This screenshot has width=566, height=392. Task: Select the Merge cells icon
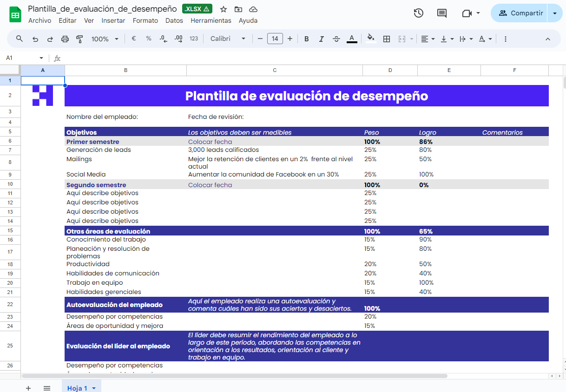(x=401, y=39)
